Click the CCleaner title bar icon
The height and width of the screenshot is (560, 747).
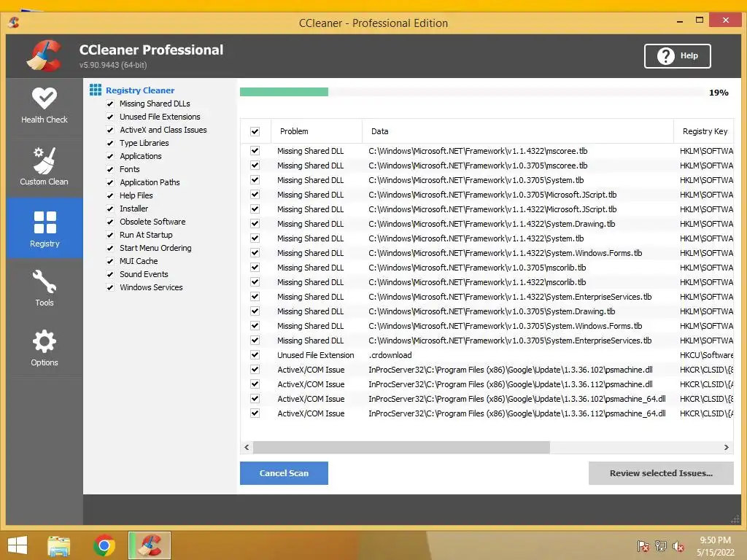point(14,23)
